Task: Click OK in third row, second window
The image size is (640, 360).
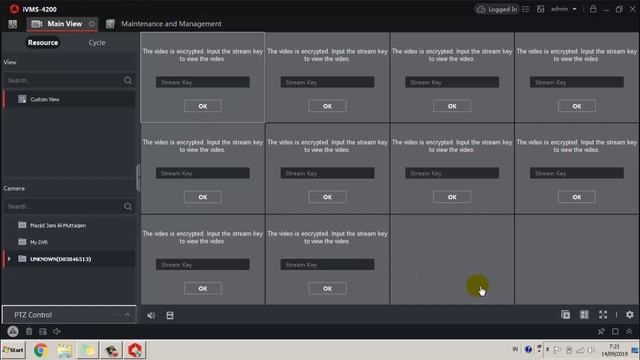Action: tap(327, 289)
